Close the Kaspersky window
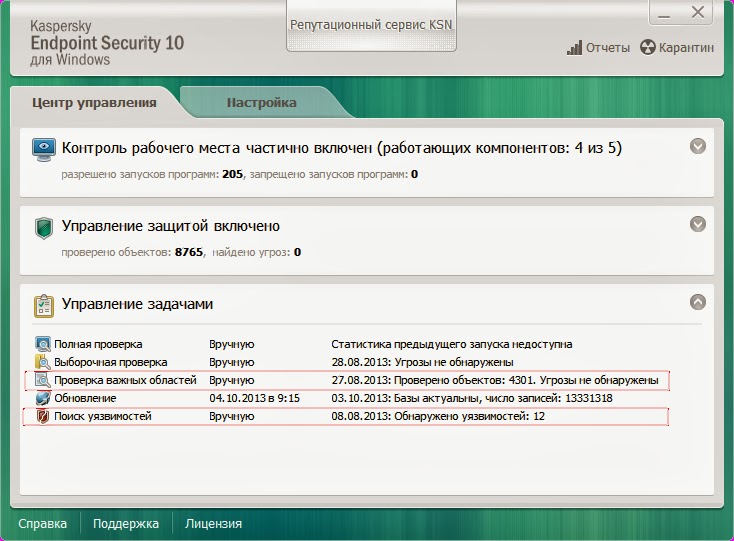The image size is (734, 541). pos(697,12)
